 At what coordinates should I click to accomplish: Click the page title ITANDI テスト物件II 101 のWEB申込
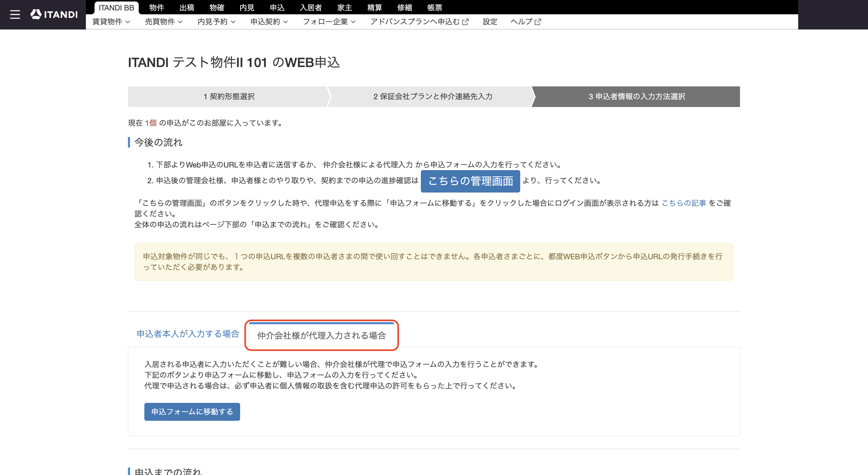234,62
